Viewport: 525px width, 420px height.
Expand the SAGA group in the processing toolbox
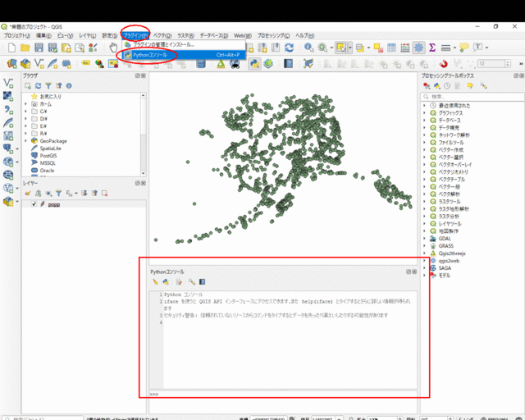[x=424, y=268]
